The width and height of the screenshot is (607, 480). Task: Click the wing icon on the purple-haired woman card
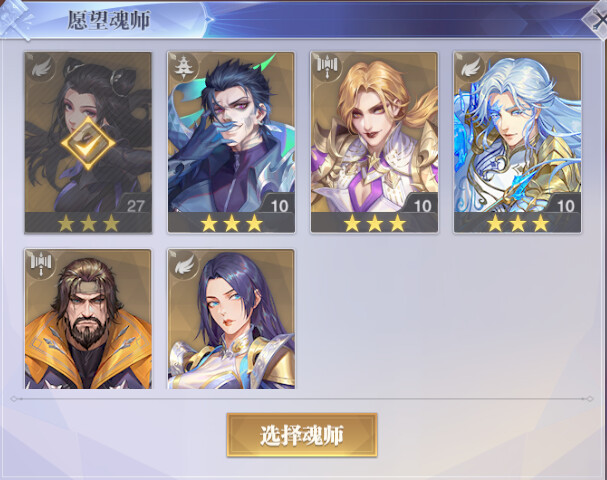pyautogui.click(x=185, y=265)
